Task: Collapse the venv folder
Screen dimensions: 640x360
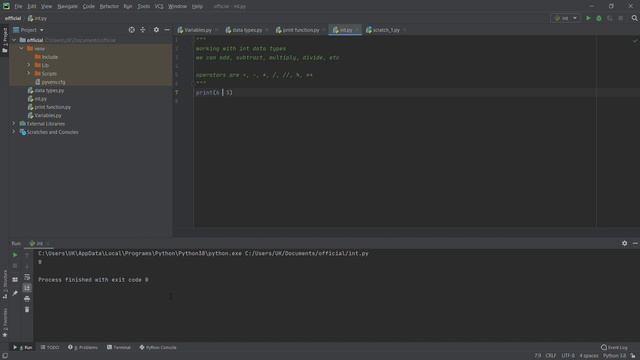Action: coord(21,49)
